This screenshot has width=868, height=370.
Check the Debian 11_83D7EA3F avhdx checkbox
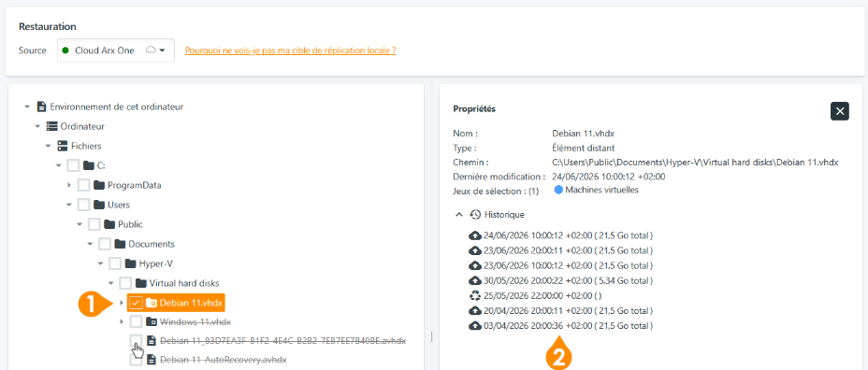pos(137,341)
